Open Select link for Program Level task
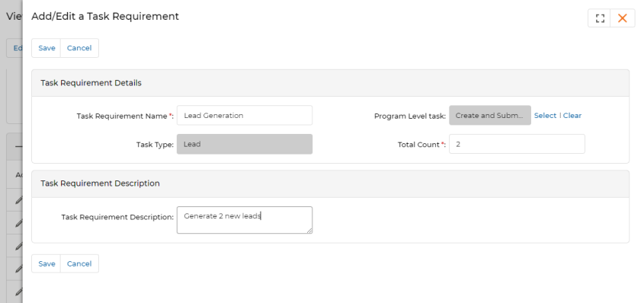Image resolution: width=644 pixels, height=303 pixels. pyautogui.click(x=545, y=116)
